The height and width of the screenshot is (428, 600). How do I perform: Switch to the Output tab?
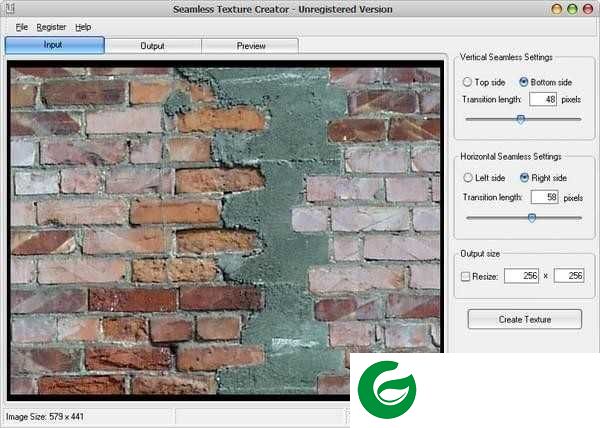coord(153,46)
